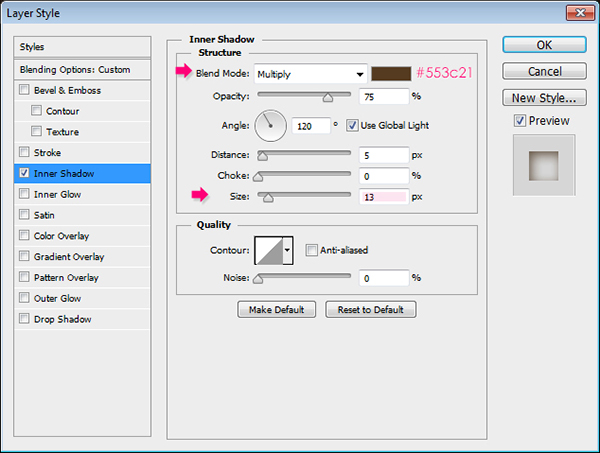Click the OK button
Image resolution: width=600 pixels, height=453 pixels.
click(x=543, y=45)
